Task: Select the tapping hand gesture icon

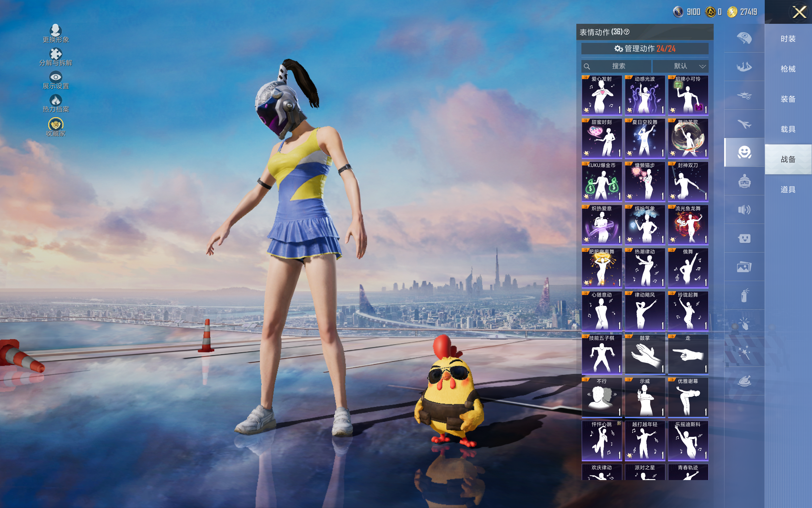Action: click(744, 324)
